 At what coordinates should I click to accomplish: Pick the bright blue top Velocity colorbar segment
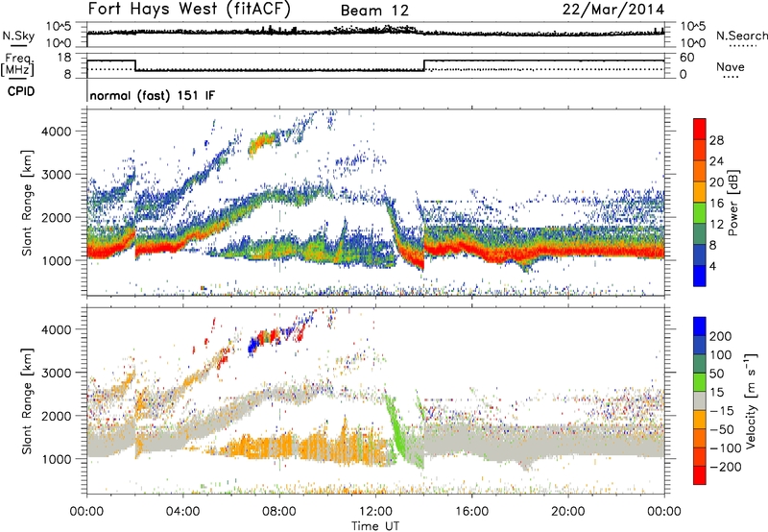[700, 326]
